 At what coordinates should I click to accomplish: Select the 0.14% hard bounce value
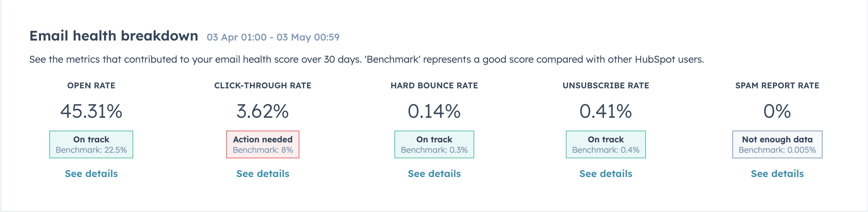coord(434,111)
